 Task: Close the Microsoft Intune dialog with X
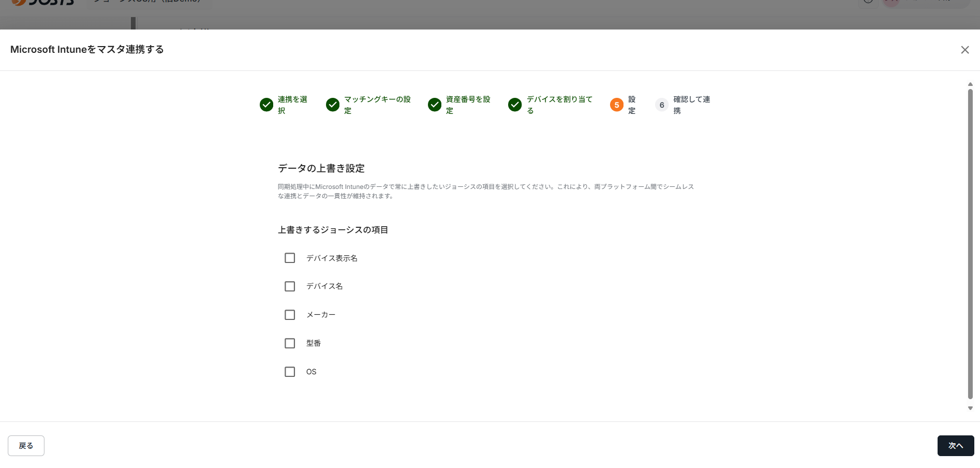point(965,50)
